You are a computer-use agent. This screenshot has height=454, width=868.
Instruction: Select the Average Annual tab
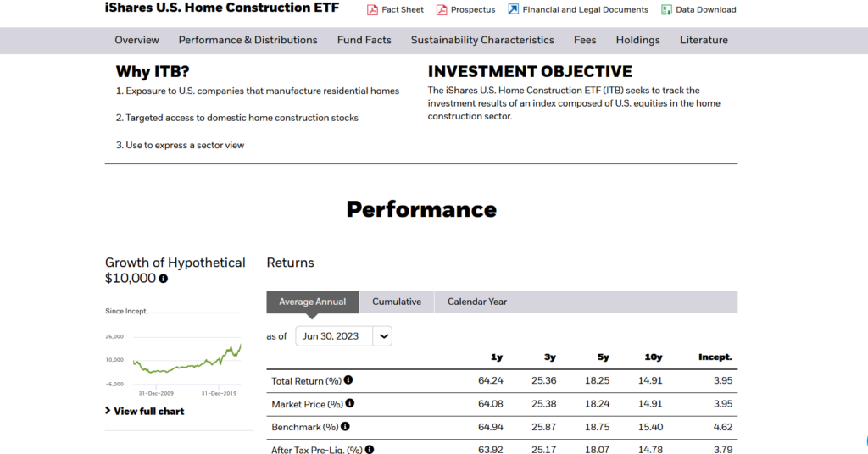[312, 302]
